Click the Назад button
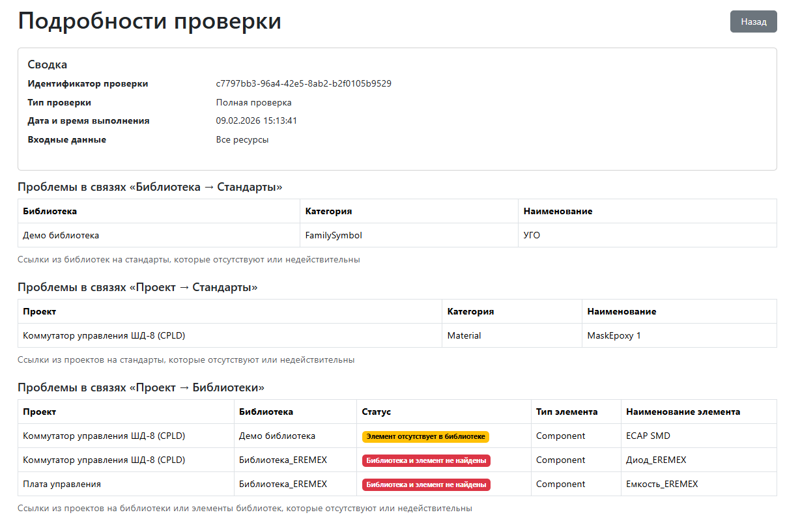 (753, 21)
